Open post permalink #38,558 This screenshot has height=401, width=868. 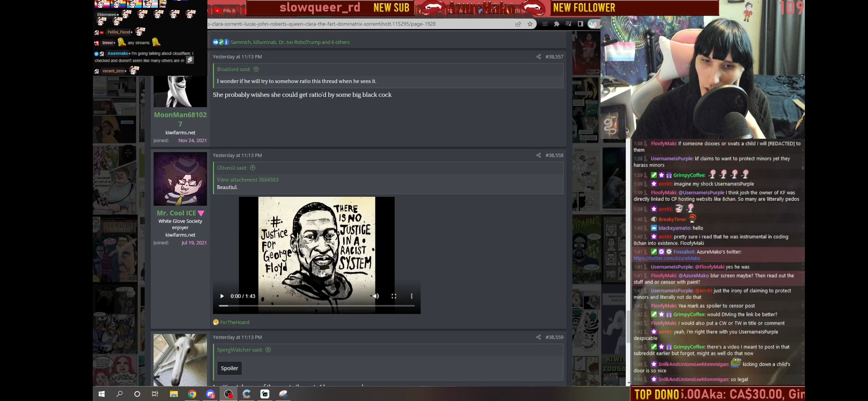pyautogui.click(x=554, y=155)
